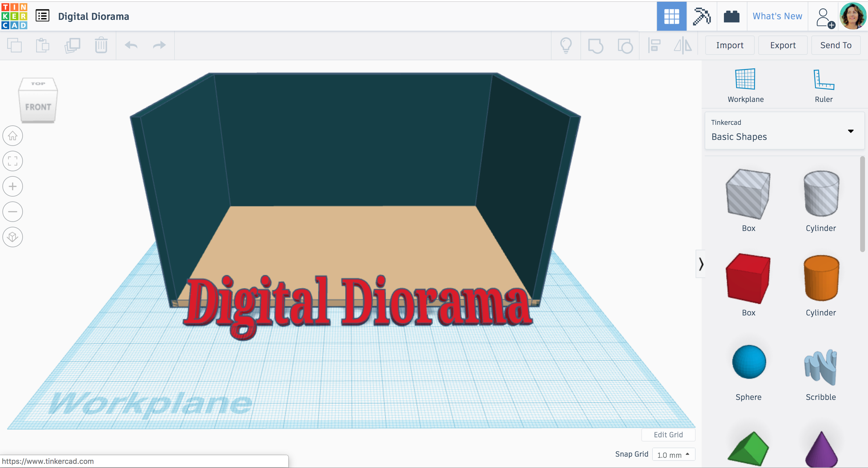Screen dimensions: 868x468
Task: Open the Snap Grid value selector
Action: 673,455
